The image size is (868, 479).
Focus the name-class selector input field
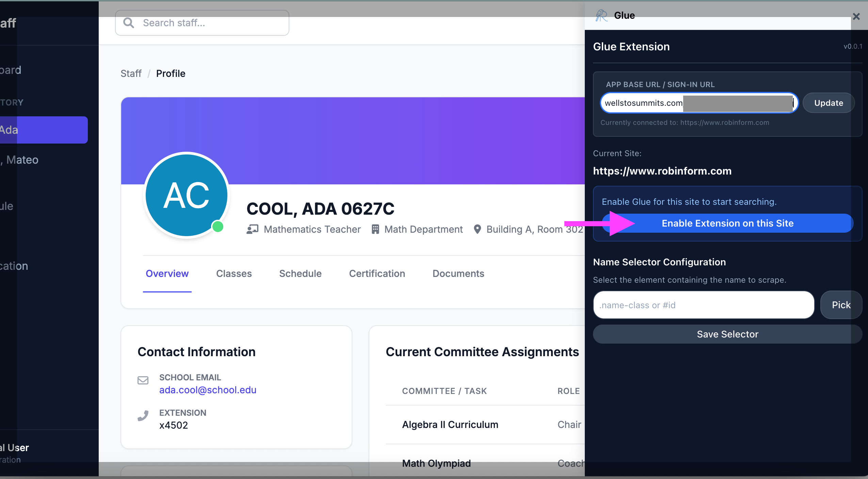coord(703,305)
